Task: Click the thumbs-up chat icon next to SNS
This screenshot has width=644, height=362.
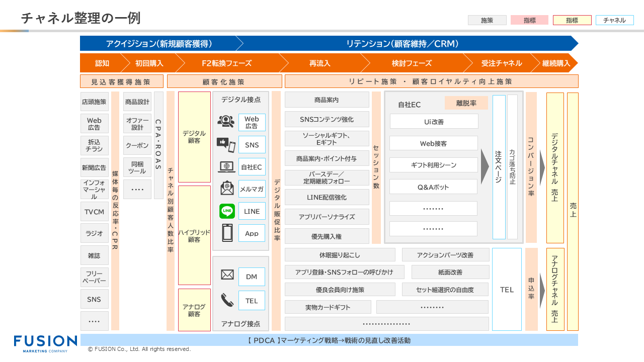Action: (226, 145)
